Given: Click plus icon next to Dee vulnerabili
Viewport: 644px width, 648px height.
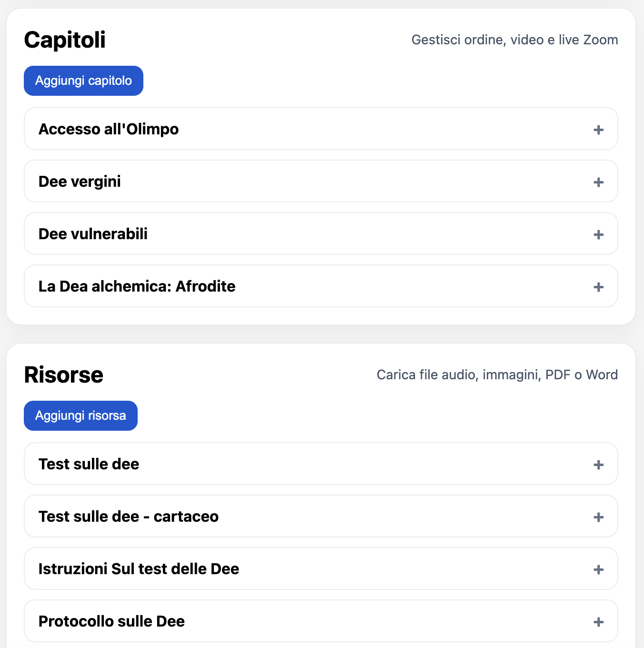Looking at the screenshot, I should pyautogui.click(x=599, y=234).
